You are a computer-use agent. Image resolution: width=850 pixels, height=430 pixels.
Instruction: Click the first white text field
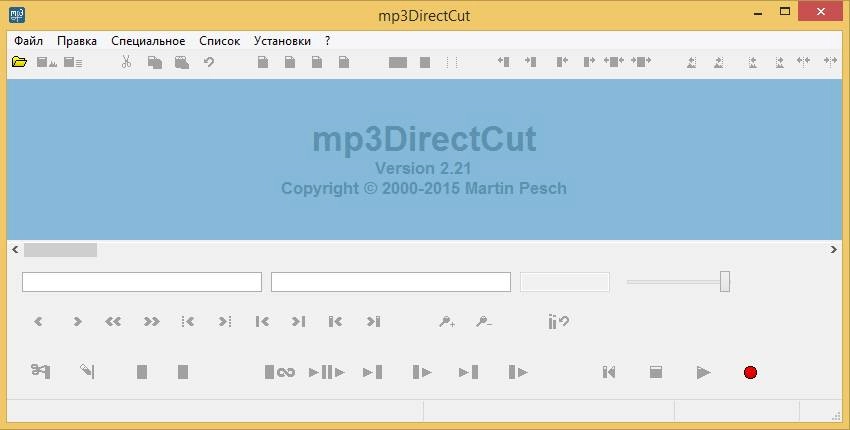point(142,282)
